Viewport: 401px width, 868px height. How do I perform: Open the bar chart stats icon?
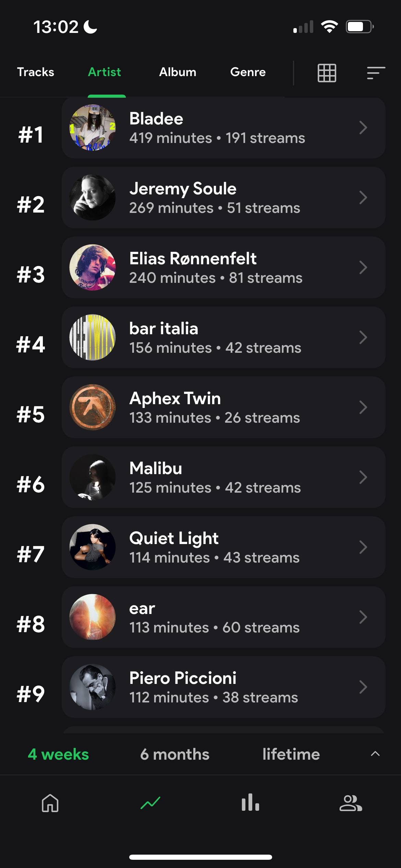coord(251,802)
